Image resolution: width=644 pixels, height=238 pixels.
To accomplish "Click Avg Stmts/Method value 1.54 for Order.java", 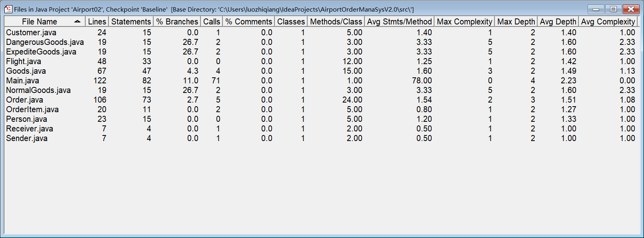I will pyautogui.click(x=424, y=100).
